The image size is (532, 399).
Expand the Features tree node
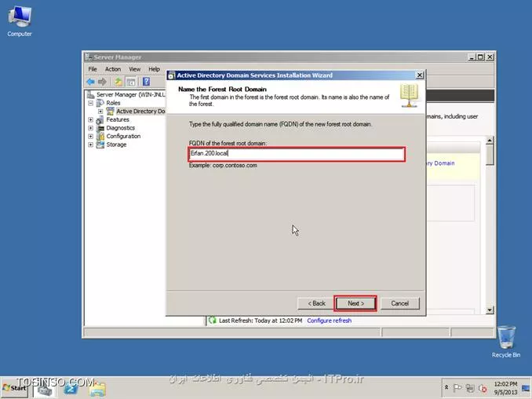pos(90,119)
